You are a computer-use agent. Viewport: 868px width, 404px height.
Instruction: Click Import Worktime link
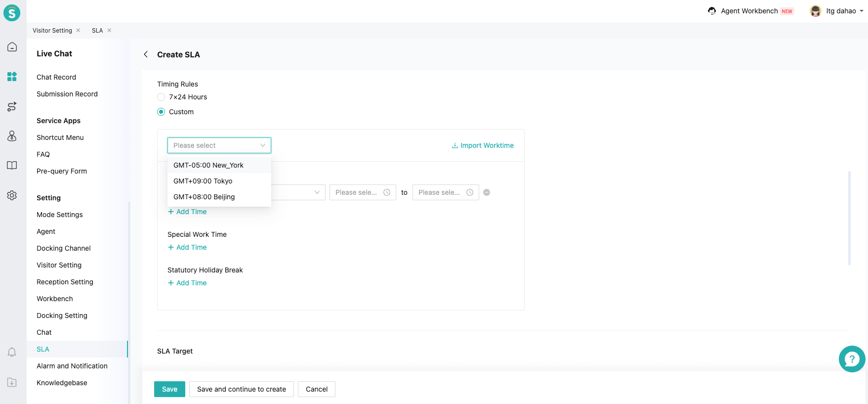[x=483, y=145]
